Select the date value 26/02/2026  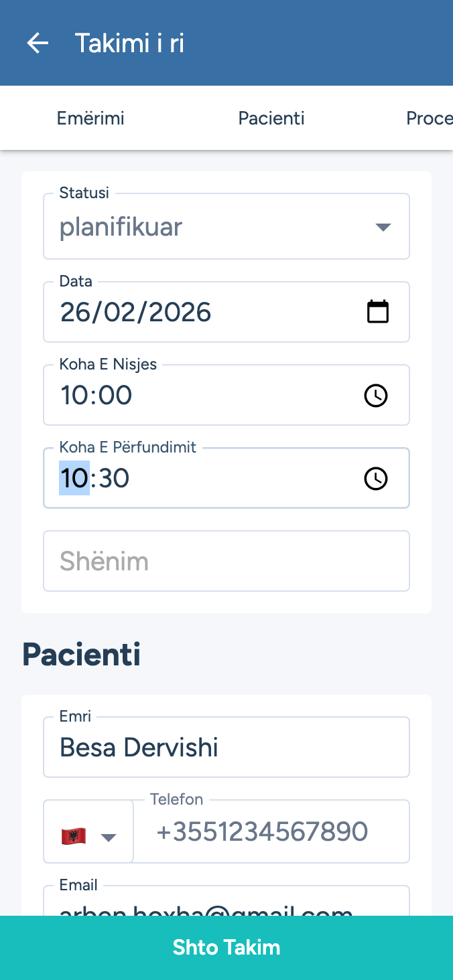pos(136,313)
